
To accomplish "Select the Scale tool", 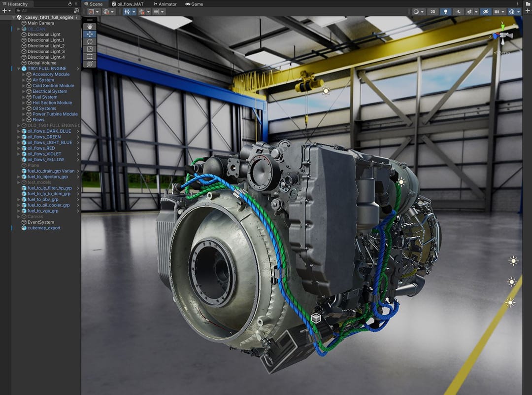I will (90, 49).
